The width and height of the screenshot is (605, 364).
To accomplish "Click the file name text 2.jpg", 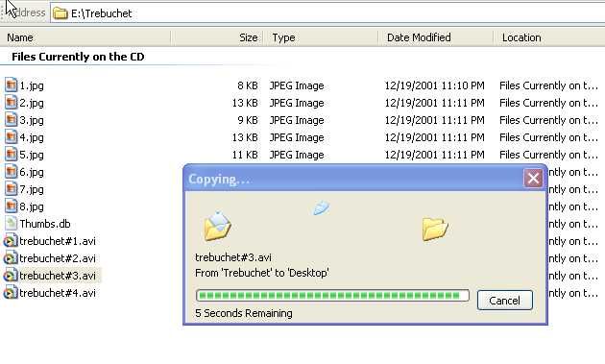I will click(32, 103).
